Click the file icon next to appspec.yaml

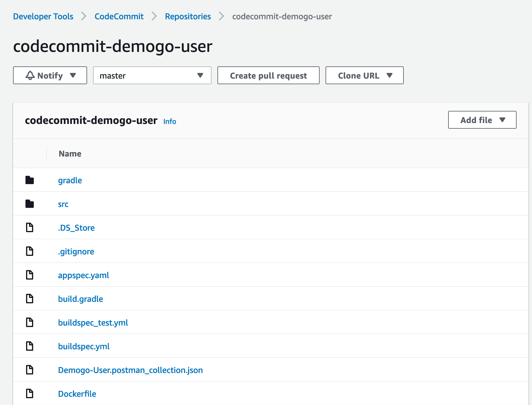30,275
